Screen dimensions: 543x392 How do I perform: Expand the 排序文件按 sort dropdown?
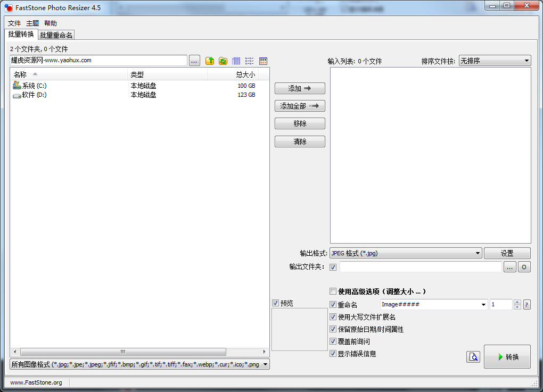pos(495,61)
